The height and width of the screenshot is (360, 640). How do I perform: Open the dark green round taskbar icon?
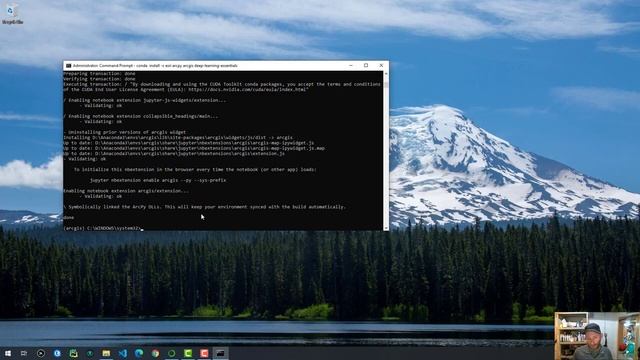(x=90, y=353)
